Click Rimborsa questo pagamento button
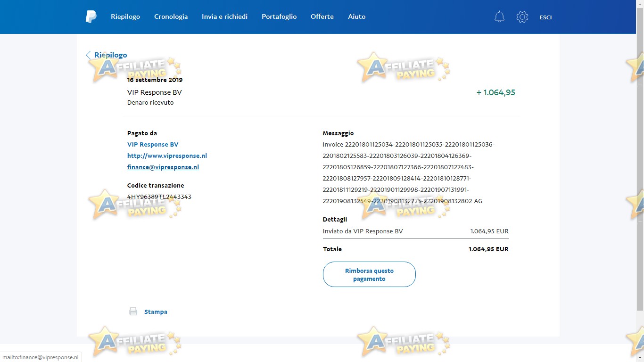644x362 pixels. (x=369, y=274)
